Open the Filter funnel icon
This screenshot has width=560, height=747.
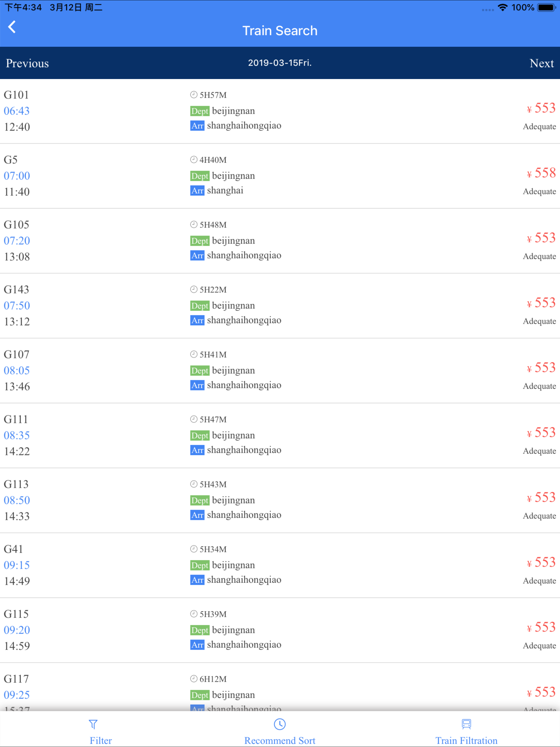click(93, 724)
